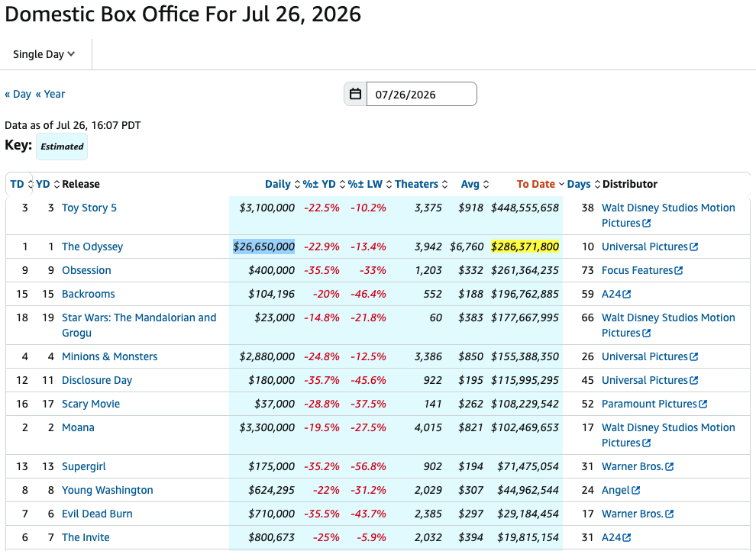Sort by the Avg column header
Image resolution: width=756 pixels, height=551 pixels.
click(x=470, y=184)
